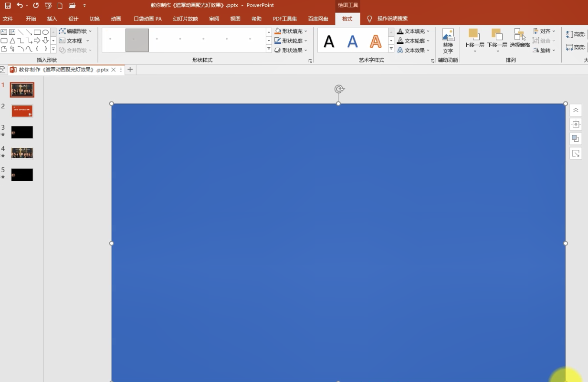The width and height of the screenshot is (588, 382).
Task: Click the Save icon in quick access toolbar
Action: click(8, 6)
